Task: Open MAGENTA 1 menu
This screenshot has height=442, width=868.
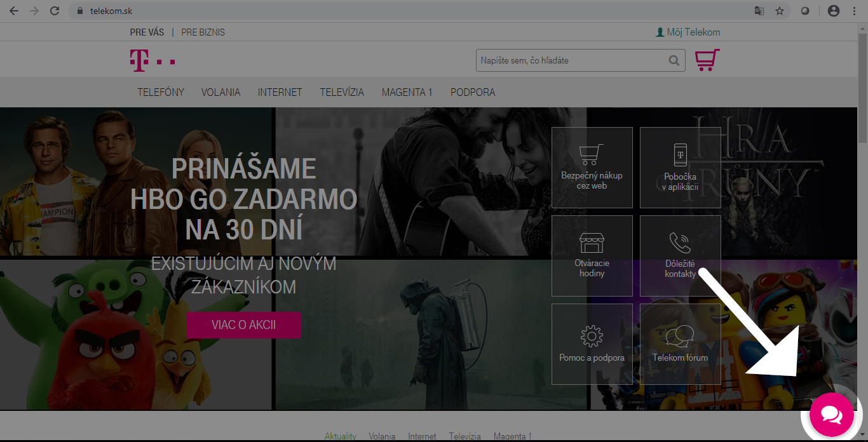Action: tap(407, 92)
